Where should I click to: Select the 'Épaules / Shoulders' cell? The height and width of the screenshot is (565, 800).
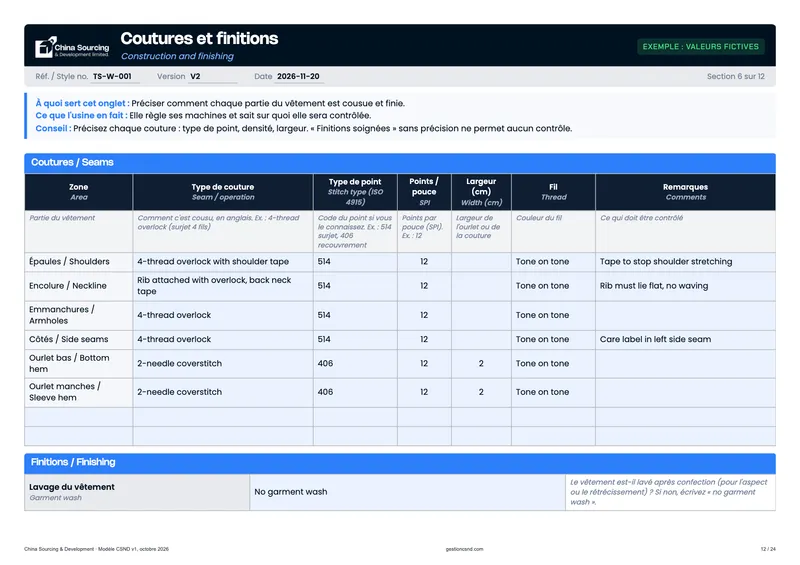(x=79, y=262)
